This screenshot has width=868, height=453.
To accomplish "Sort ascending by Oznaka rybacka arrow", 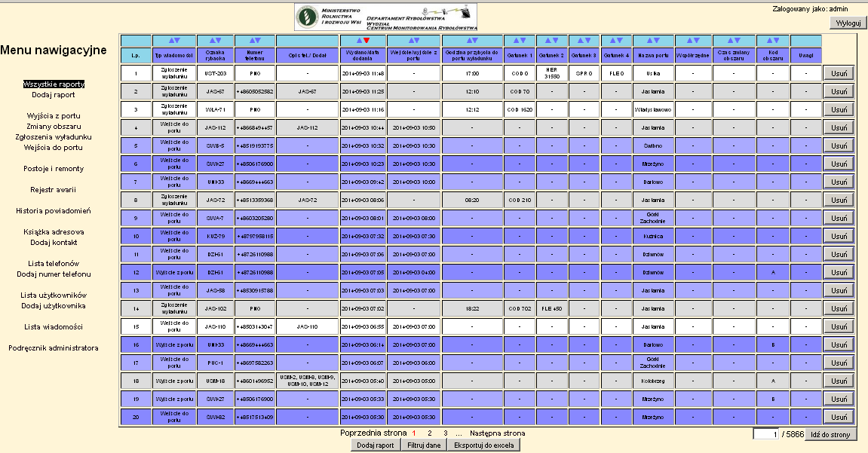I will 212,41.
